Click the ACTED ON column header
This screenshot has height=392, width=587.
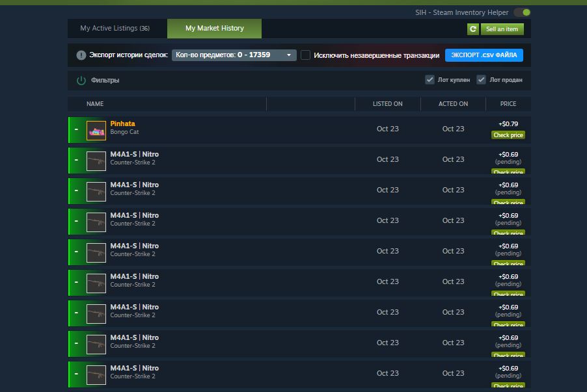pyautogui.click(x=453, y=104)
